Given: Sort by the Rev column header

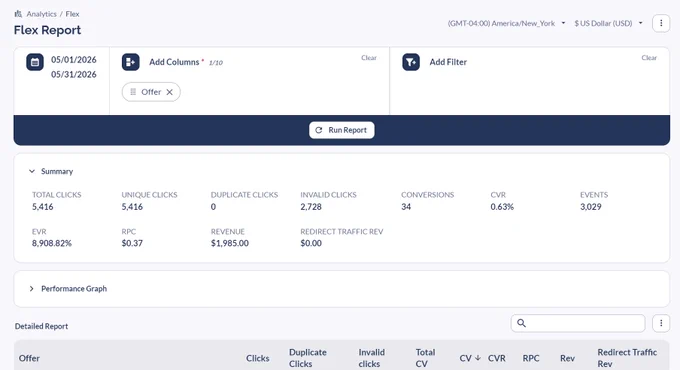Looking at the screenshot, I should pyautogui.click(x=567, y=358).
